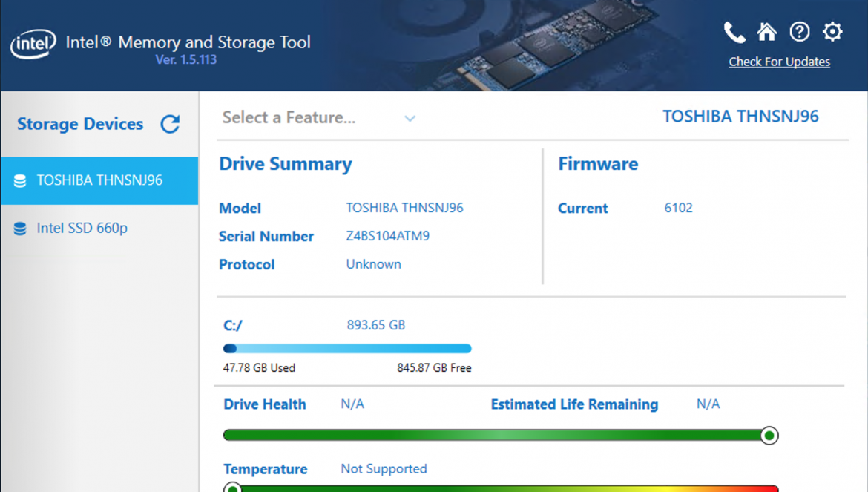Image resolution: width=868 pixels, height=492 pixels.
Task: Click the Drive Health slider knob
Action: tap(769, 436)
